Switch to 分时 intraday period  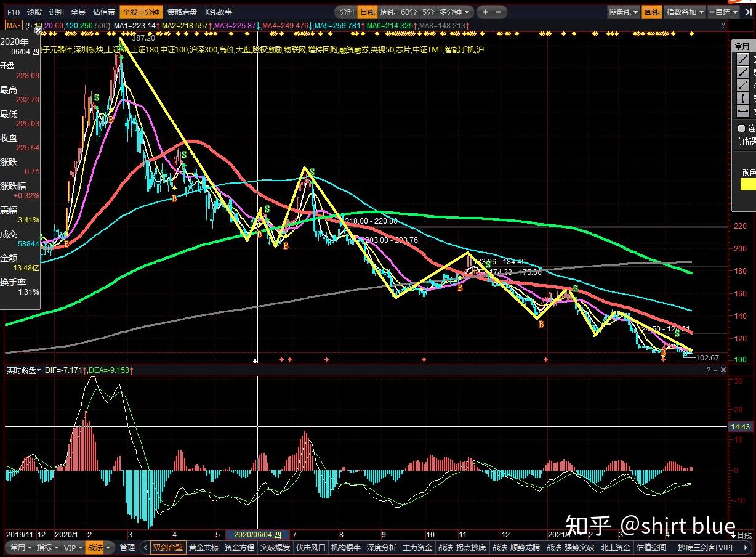coord(347,12)
